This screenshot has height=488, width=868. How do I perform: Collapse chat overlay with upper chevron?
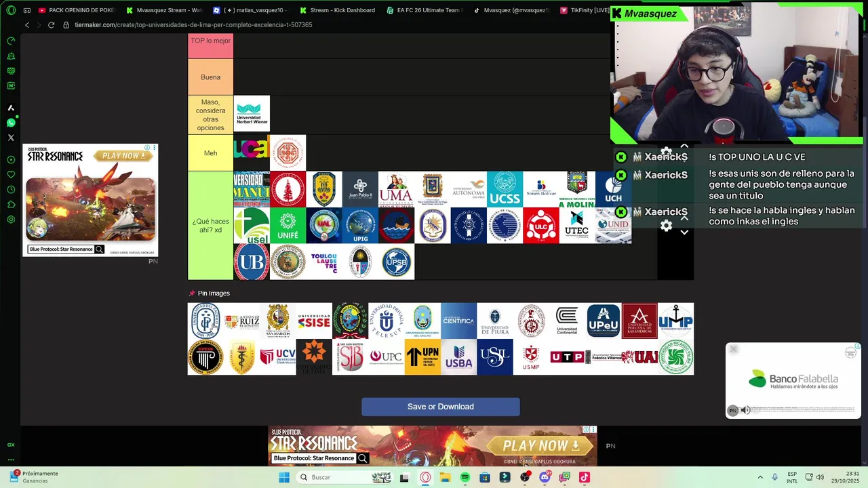pyautogui.click(x=684, y=147)
